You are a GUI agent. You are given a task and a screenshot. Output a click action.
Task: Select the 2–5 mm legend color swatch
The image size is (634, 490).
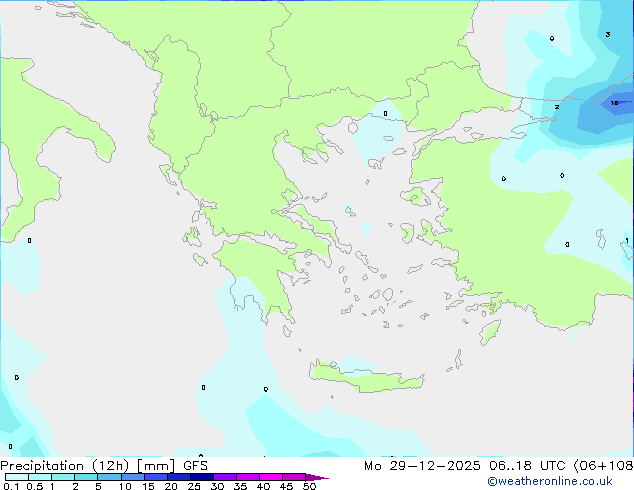pos(86,477)
